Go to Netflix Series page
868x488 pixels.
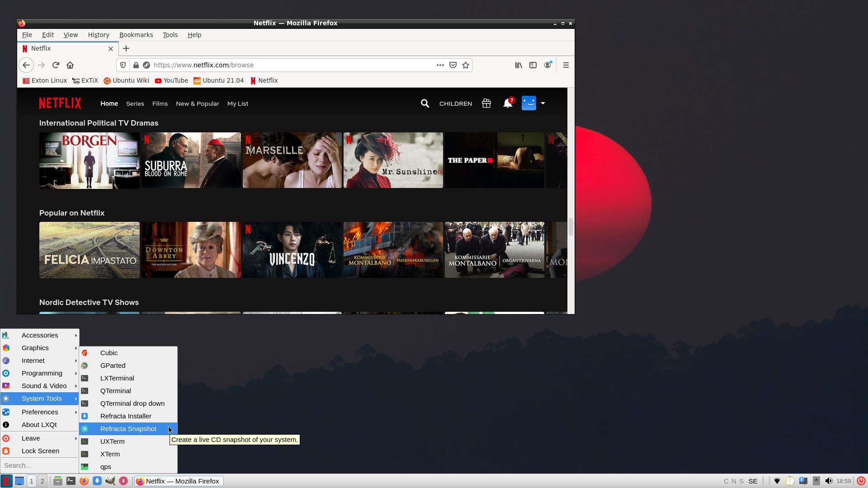135,103
